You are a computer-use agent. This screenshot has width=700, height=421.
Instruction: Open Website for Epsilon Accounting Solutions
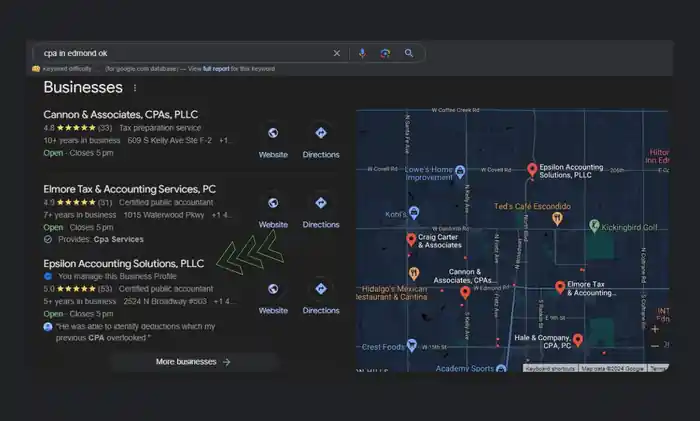click(x=273, y=298)
